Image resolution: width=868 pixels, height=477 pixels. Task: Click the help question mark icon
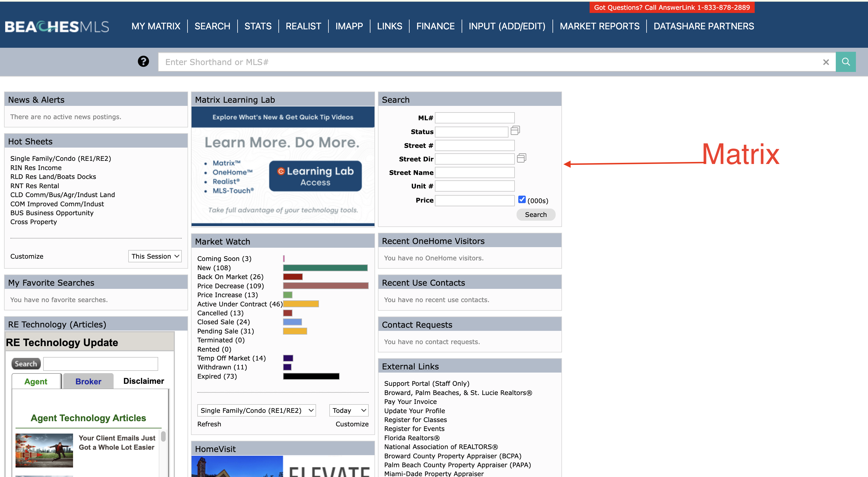(143, 61)
